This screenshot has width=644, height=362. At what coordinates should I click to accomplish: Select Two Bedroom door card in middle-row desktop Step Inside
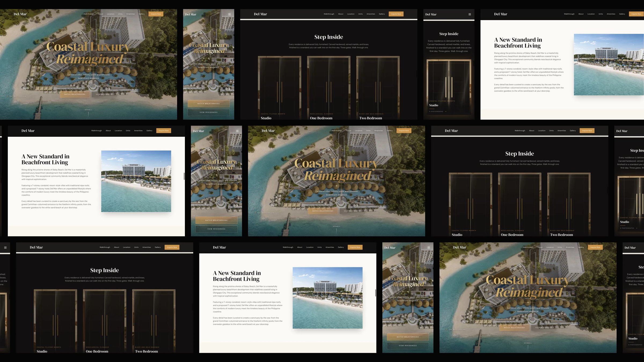tap(569, 205)
